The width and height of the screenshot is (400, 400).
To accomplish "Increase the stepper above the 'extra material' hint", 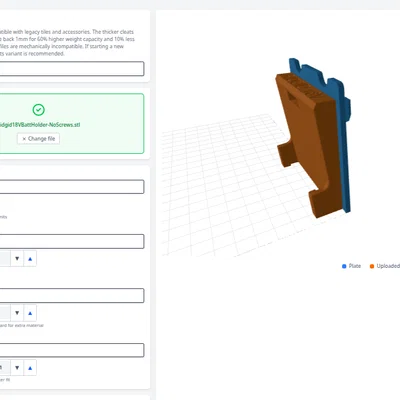I will [x=30, y=313].
